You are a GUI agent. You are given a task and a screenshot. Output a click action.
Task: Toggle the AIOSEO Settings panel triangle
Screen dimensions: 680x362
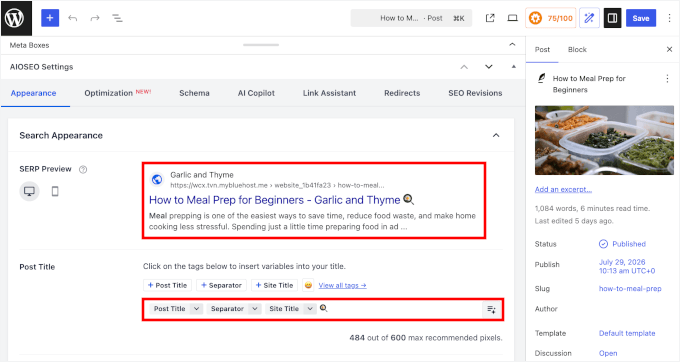point(513,67)
